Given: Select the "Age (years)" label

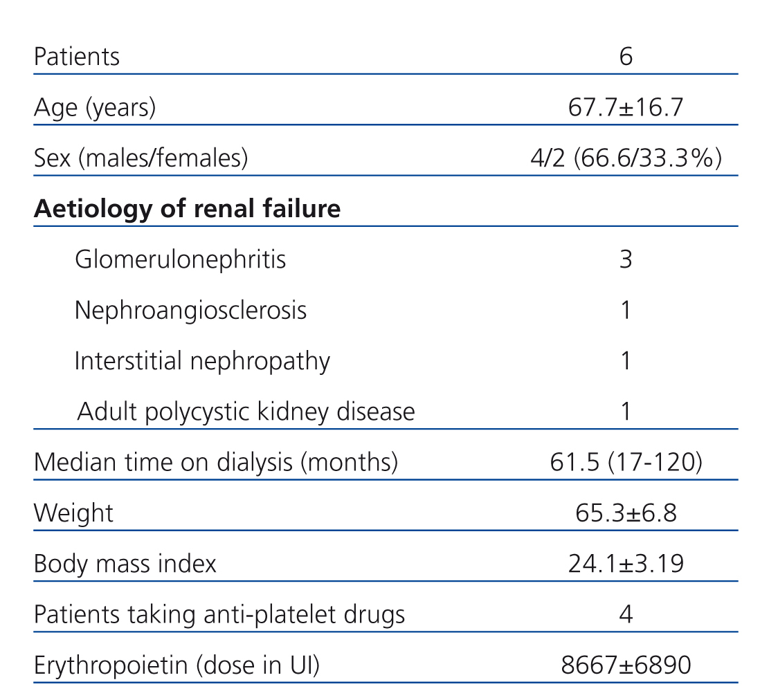Looking at the screenshot, I should coord(95,108).
